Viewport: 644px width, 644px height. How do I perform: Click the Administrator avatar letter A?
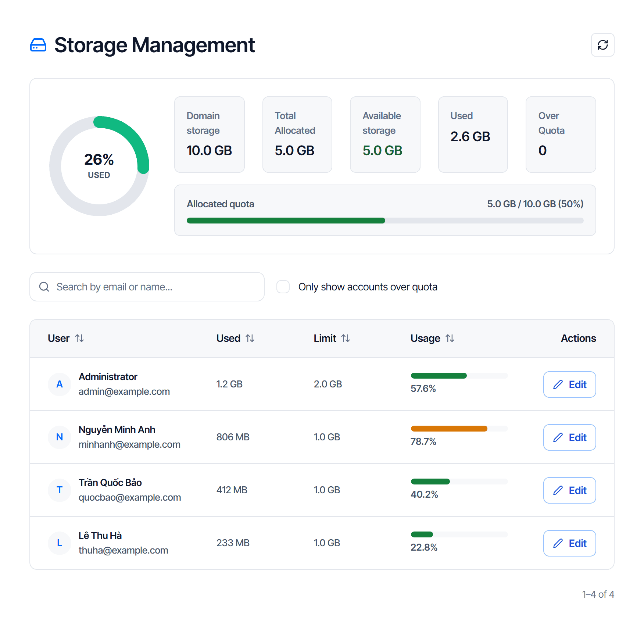point(60,384)
